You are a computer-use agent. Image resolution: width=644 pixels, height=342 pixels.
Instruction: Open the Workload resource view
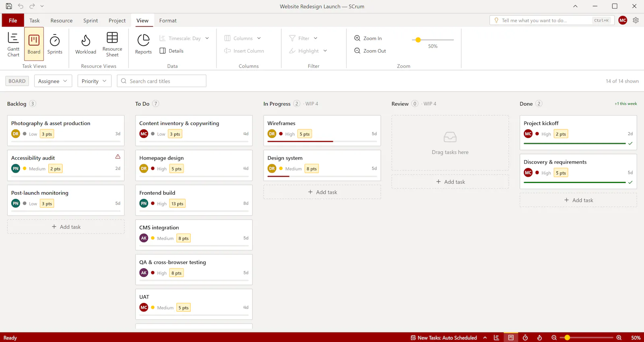click(x=86, y=44)
